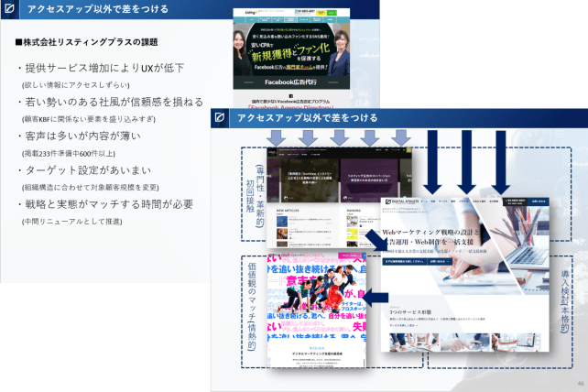Click the first service photo under 3つのサービス形態

[414, 343]
